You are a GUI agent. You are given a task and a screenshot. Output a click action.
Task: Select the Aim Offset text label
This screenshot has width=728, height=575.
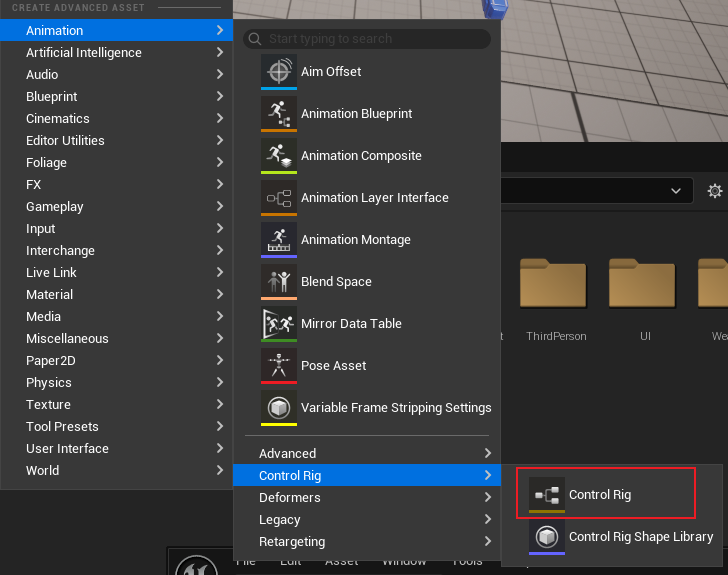[331, 72]
